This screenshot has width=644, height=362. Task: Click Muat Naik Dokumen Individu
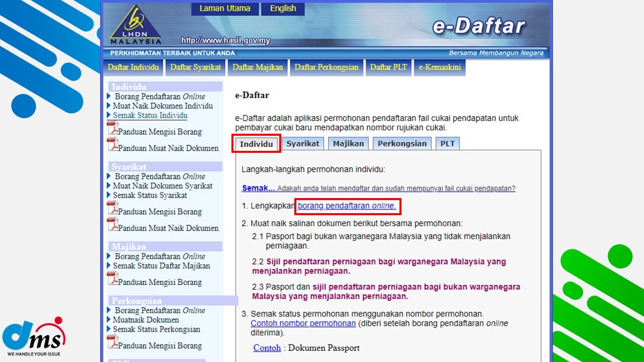tap(163, 106)
